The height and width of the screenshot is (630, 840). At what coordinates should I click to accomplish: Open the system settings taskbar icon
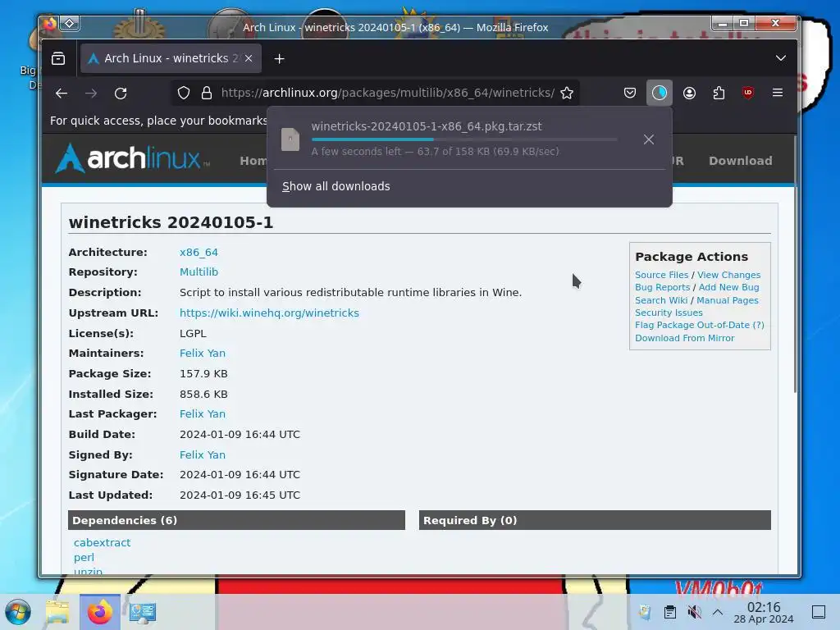(x=143, y=612)
